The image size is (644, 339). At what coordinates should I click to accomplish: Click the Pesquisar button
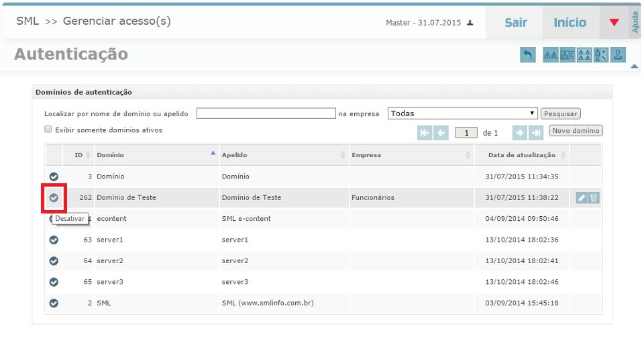(x=560, y=114)
